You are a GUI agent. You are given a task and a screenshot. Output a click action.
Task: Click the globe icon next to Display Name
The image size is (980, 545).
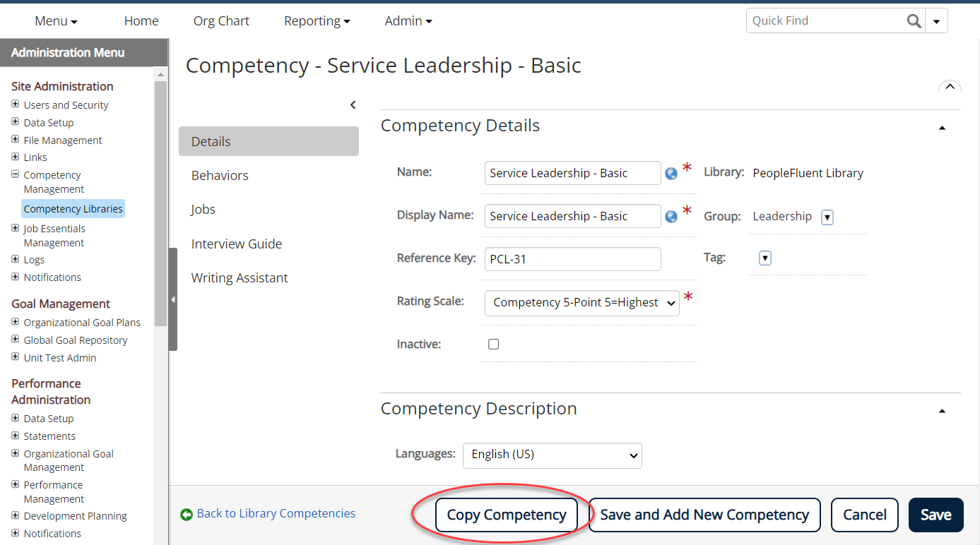671,216
